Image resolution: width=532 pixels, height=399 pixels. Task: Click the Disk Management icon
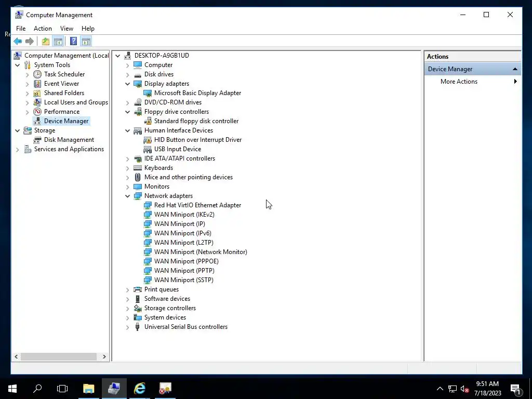click(x=37, y=140)
